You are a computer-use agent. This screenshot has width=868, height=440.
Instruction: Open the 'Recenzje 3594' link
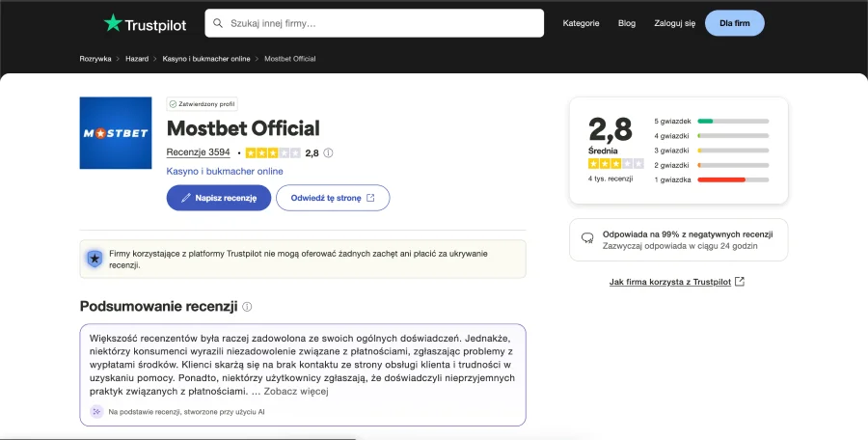point(198,152)
